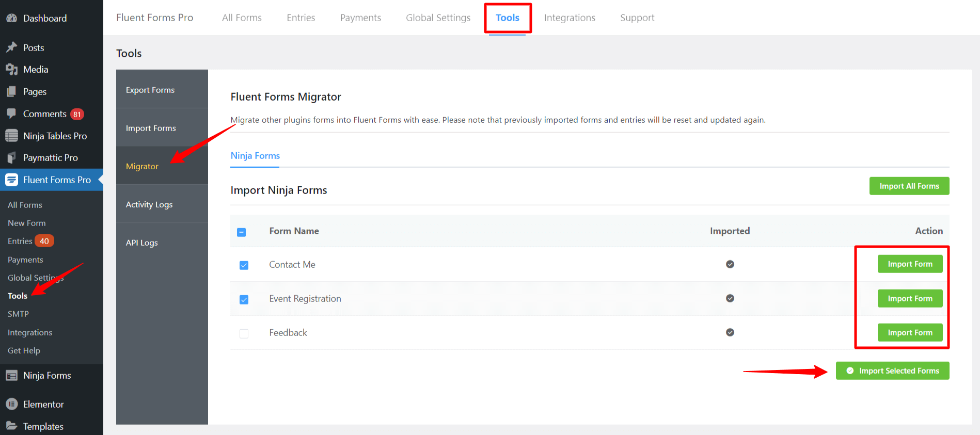Click the Import Ninja Forms heading
The width and height of the screenshot is (980, 435).
pyautogui.click(x=279, y=190)
